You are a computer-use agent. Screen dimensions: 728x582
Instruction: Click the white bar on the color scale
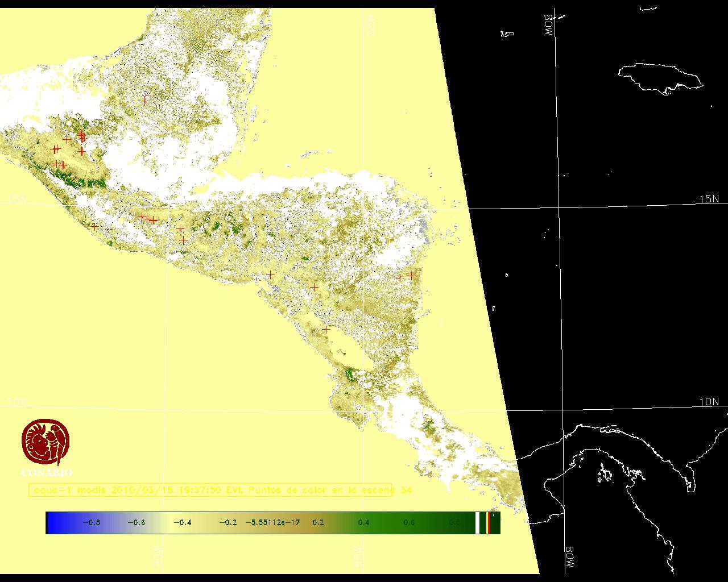coord(478,522)
